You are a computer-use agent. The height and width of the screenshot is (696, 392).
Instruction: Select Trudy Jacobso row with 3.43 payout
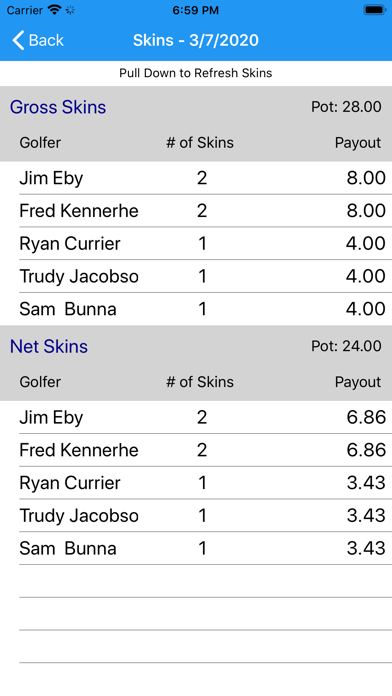pos(196,516)
